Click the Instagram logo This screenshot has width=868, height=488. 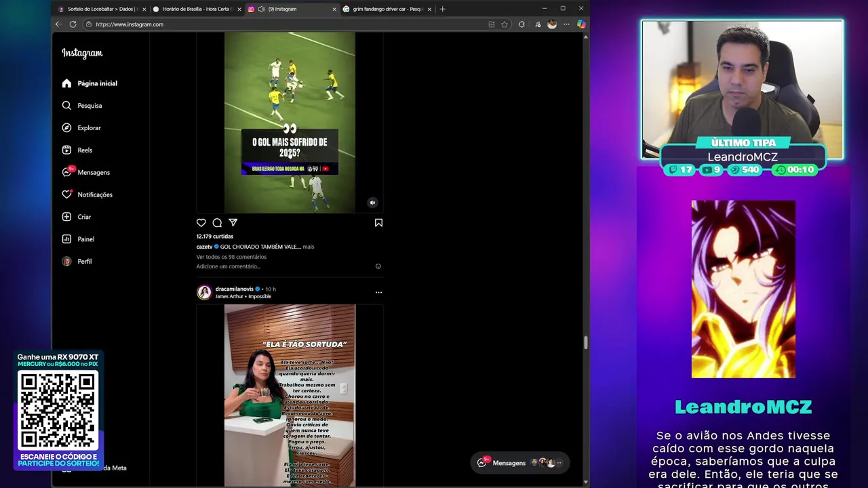click(82, 53)
